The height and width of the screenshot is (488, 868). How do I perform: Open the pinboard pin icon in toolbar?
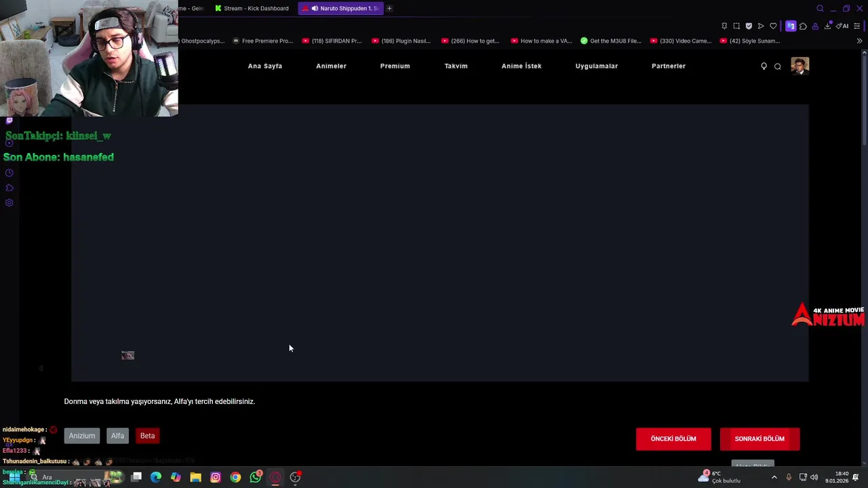(724, 26)
